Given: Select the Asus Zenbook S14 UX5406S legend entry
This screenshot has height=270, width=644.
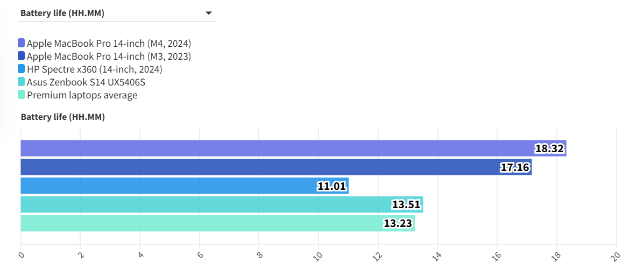Looking at the screenshot, I should 86,82.
